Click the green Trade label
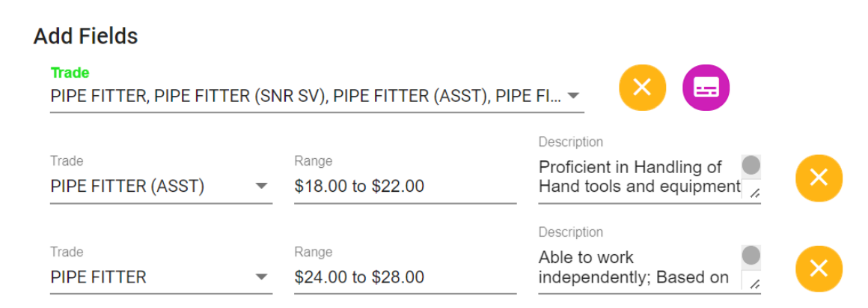The height and width of the screenshot is (308, 868). [70, 73]
